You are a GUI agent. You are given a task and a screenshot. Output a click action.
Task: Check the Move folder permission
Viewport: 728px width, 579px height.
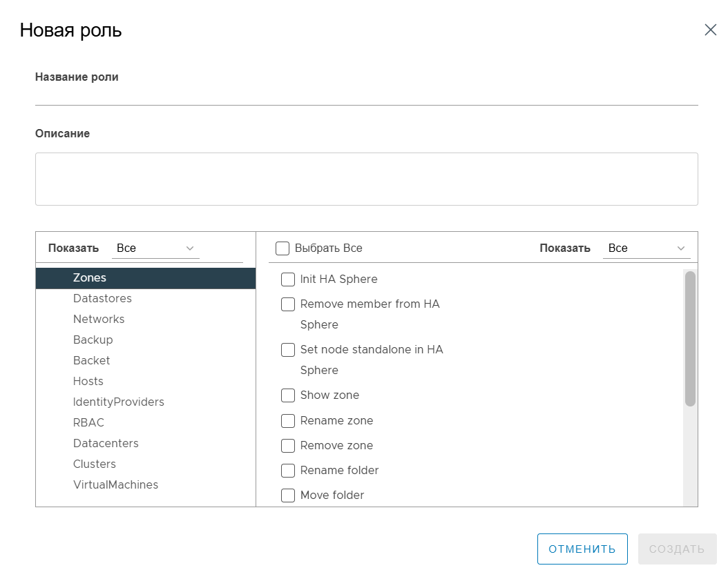288,495
